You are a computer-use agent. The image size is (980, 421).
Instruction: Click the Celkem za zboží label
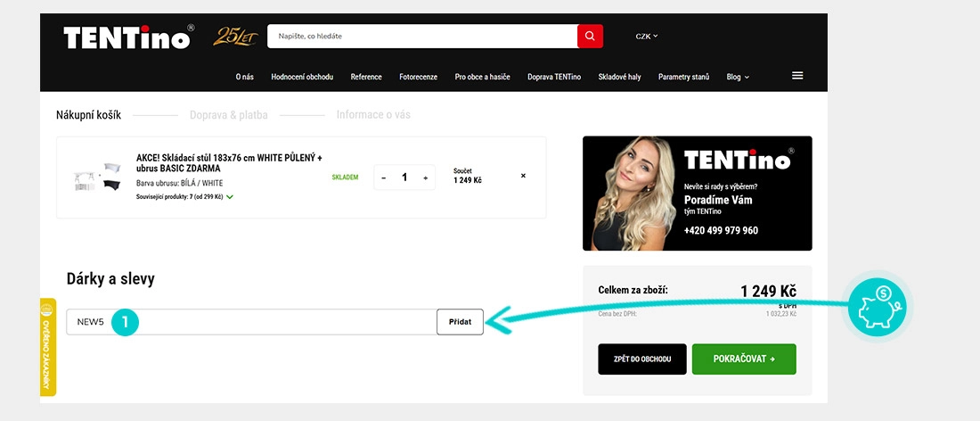633,290
